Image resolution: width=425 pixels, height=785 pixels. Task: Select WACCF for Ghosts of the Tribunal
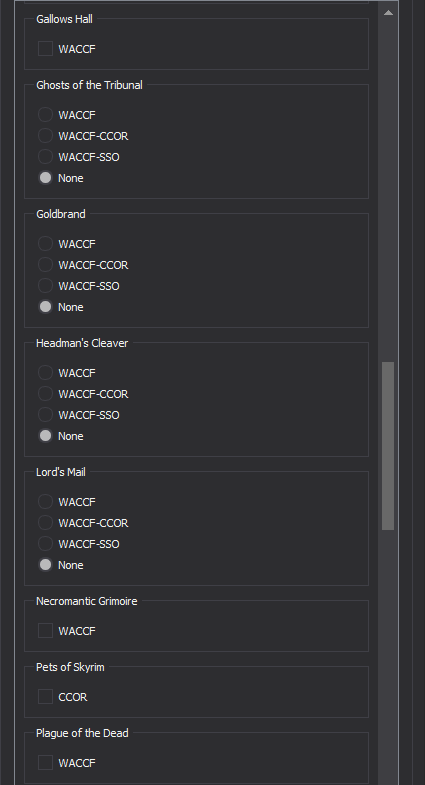click(46, 115)
